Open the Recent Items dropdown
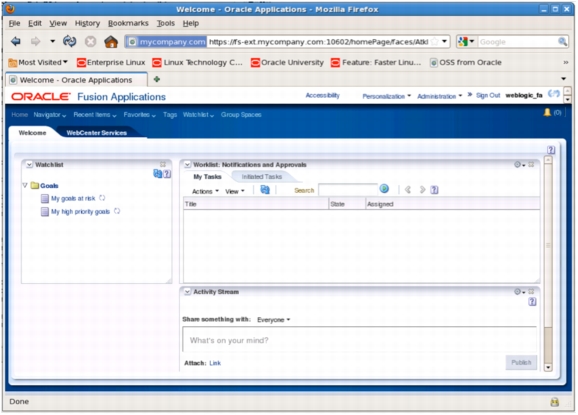578x415 pixels. coord(95,115)
